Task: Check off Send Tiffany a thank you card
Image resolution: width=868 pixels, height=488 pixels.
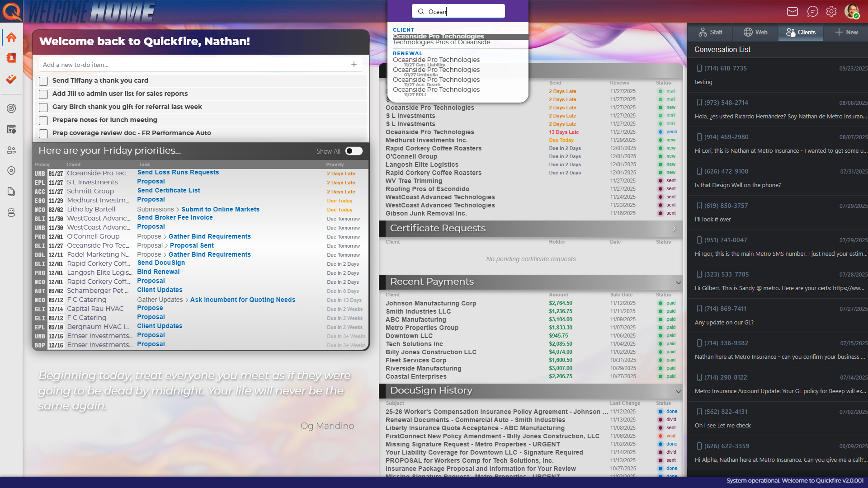Action: (43, 81)
